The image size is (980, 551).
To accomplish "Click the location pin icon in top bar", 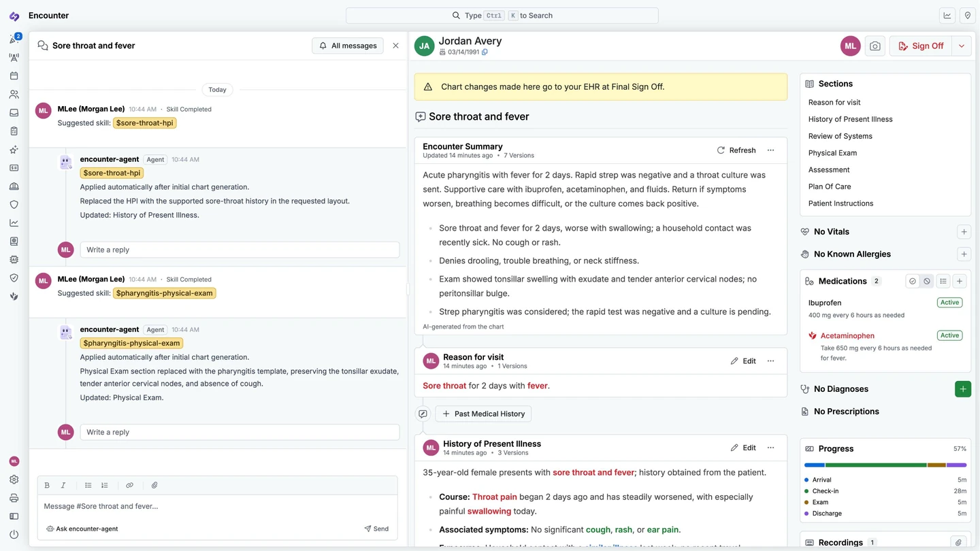I will coord(967,15).
